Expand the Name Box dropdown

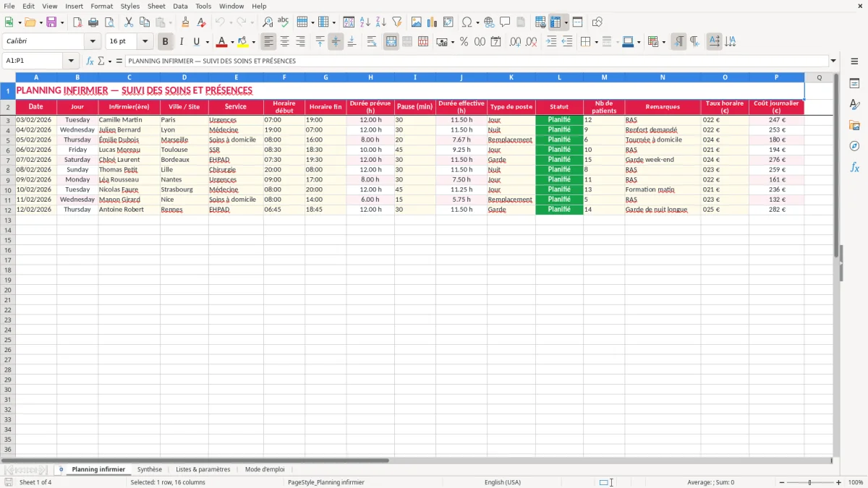(x=71, y=61)
